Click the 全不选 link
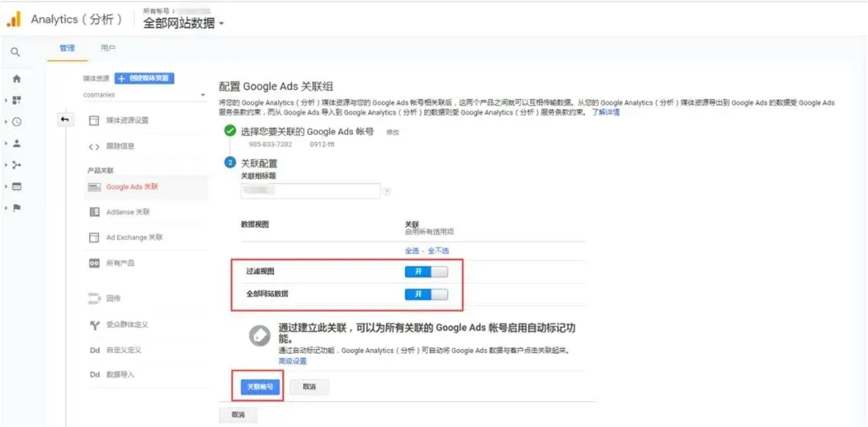Image resolution: width=868 pixels, height=427 pixels. click(439, 251)
